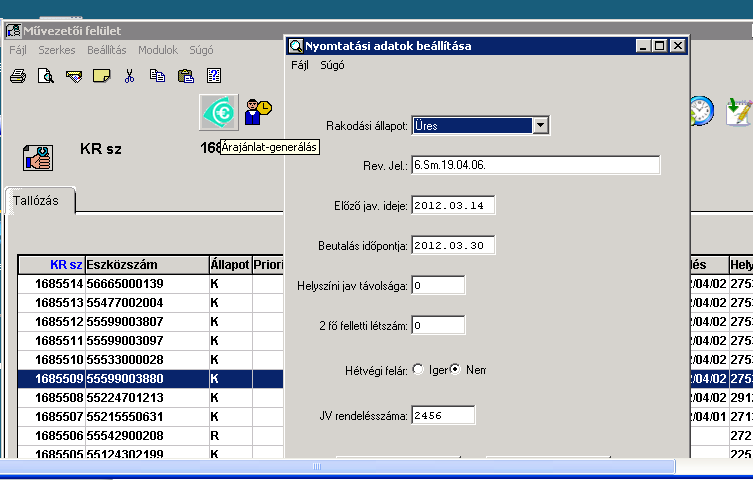Minimize the Nyomtatási adatok beállítása dialog
The width and height of the screenshot is (753, 480).
click(x=643, y=46)
